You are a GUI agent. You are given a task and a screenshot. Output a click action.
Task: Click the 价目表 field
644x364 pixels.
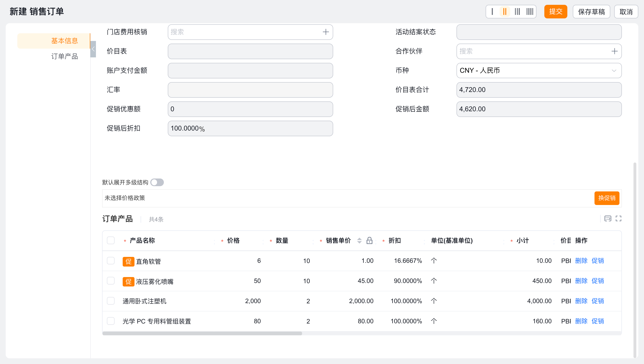tap(250, 51)
